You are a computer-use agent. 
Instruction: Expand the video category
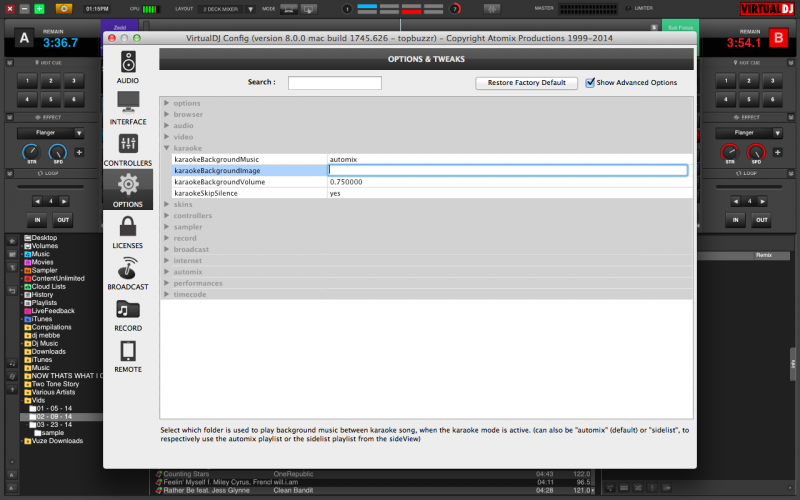pos(166,137)
